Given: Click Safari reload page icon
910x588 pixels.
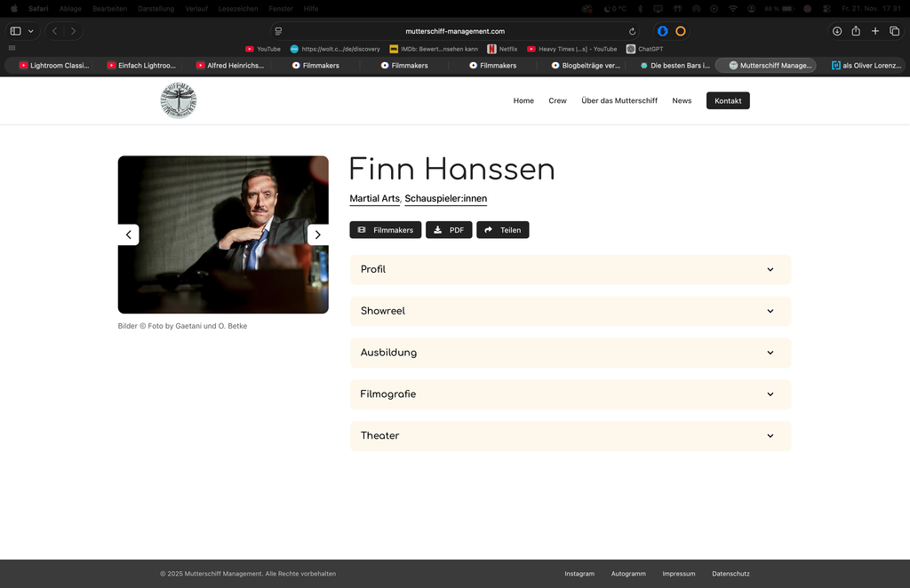Looking at the screenshot, I should [633, 31].
